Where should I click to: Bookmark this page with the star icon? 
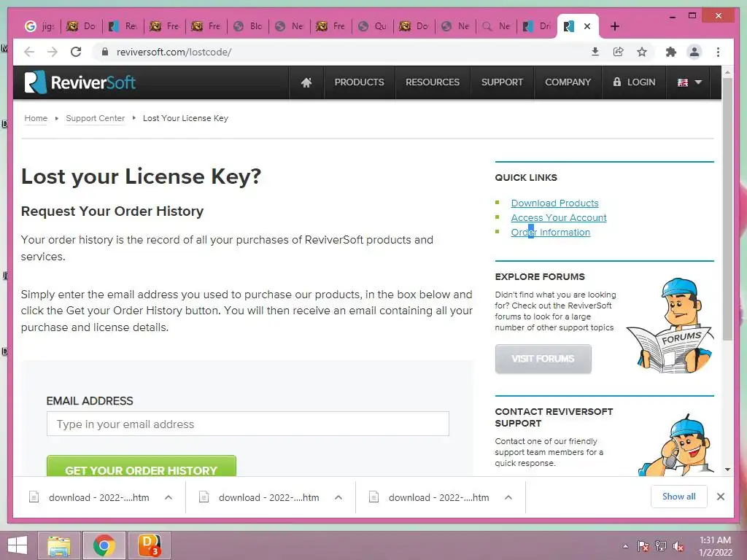642,52
